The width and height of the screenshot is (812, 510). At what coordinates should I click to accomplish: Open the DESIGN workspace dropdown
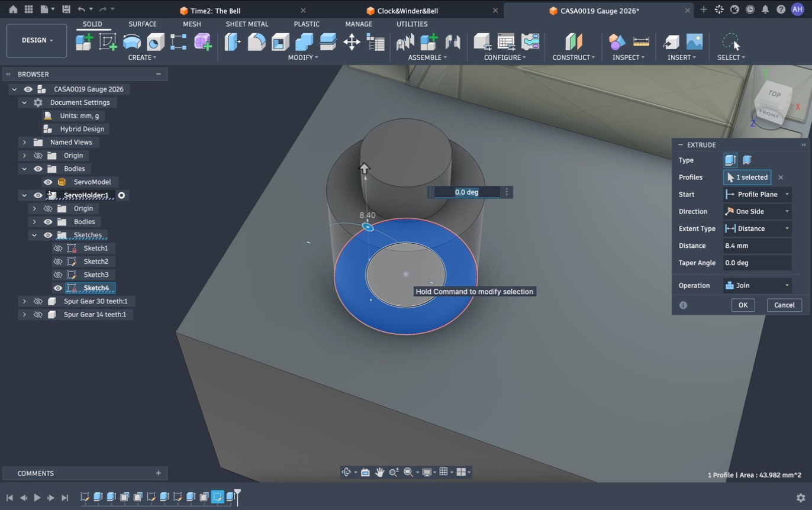(x=37, y=40)
